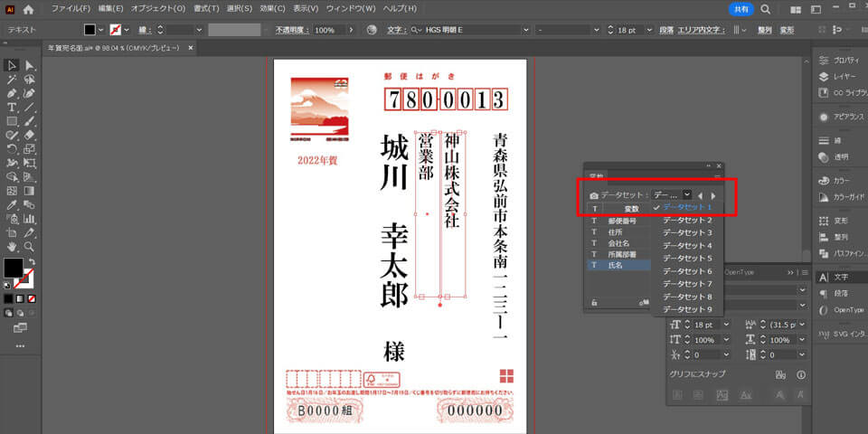
Task: Open the データセット dropdown
Action: [x=686, y=194]
